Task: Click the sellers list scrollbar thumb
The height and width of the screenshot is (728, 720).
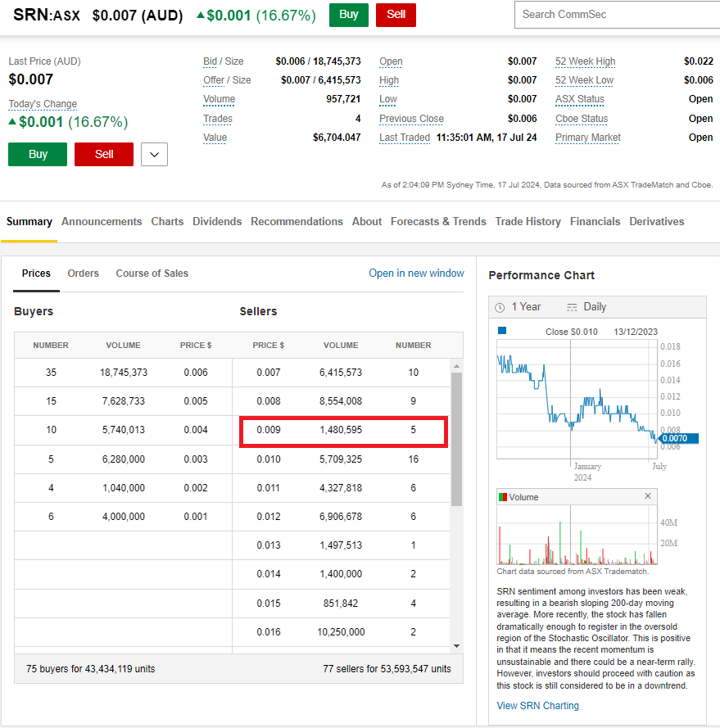Action: [456, 439]
